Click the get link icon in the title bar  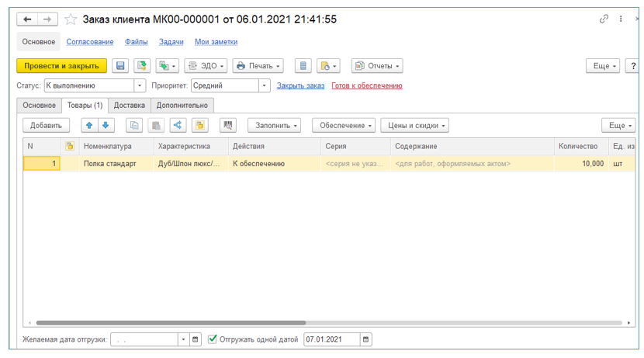[x=604, y=19]
